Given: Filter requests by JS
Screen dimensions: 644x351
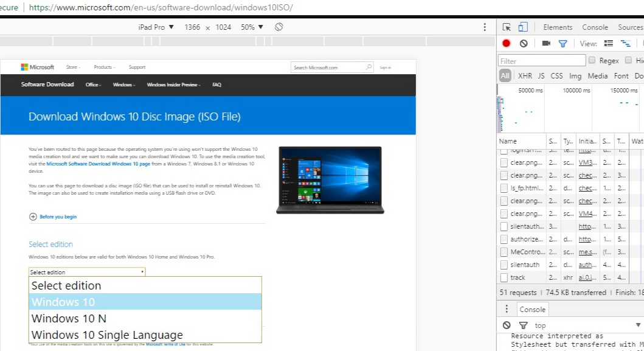Looking at the screenshot, I should tap(541, 75).
